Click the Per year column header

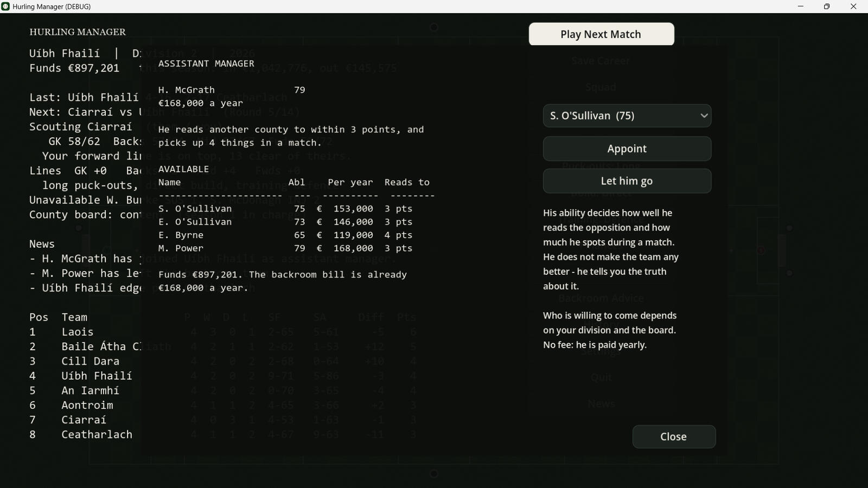coord(350,182)
